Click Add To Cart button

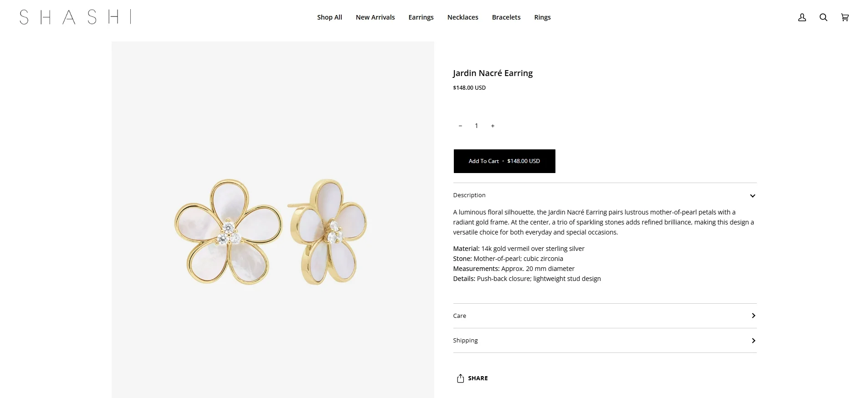[504, 161]
